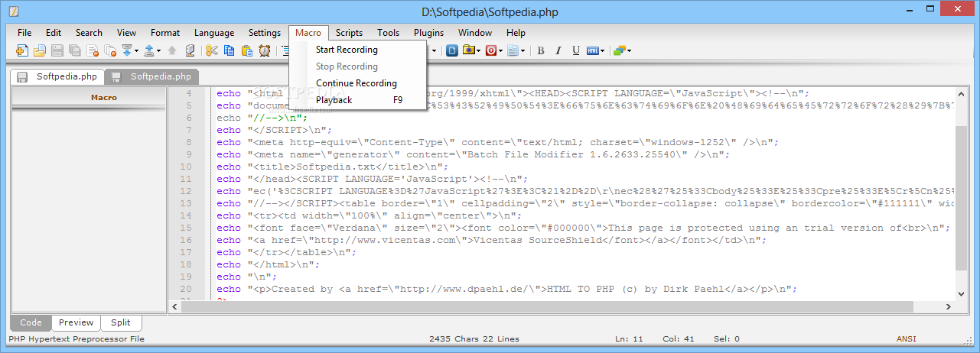
Task: Click the Cut scissors icon
Action: pyautogui.click(x=211, y=50)
